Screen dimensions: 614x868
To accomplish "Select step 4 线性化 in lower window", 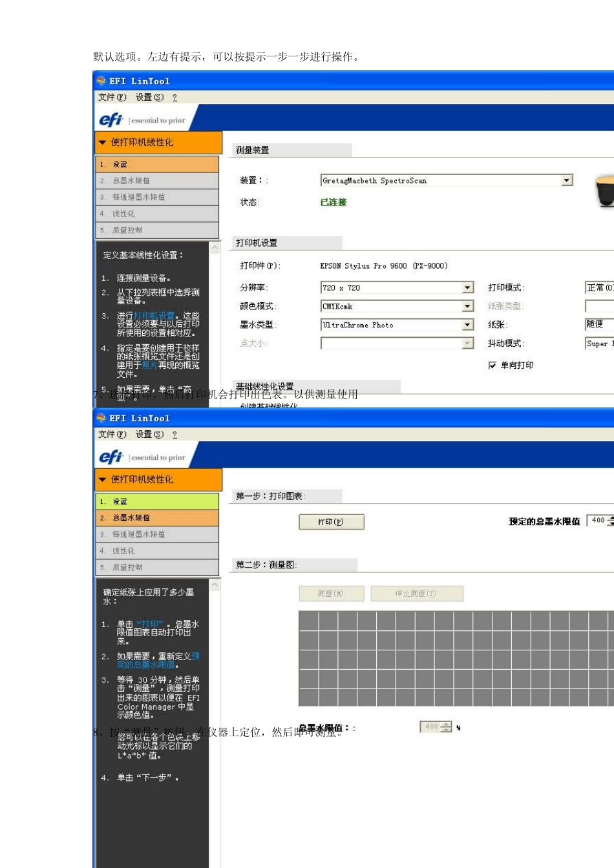I will [x=157, y=551].
